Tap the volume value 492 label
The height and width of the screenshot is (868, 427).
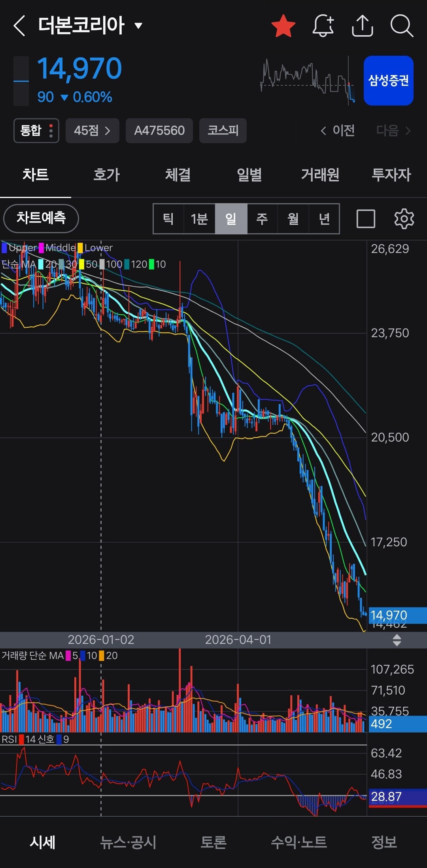click(x=397, y=724)
